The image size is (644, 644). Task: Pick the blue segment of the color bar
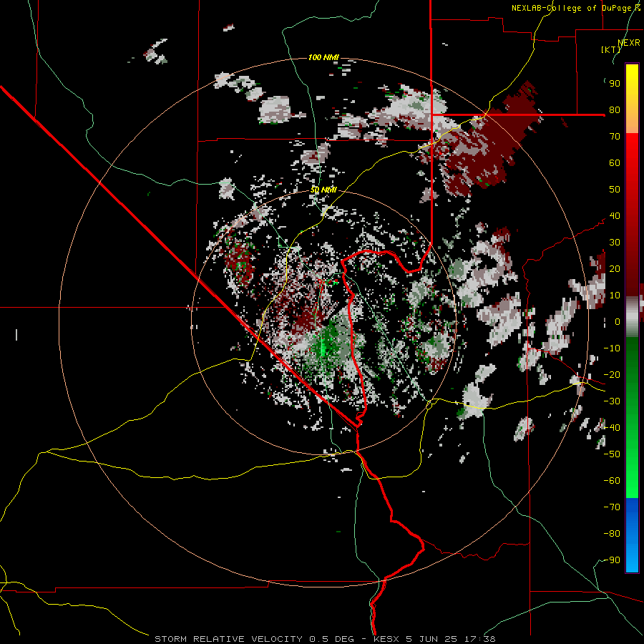[x=632, y=535]
